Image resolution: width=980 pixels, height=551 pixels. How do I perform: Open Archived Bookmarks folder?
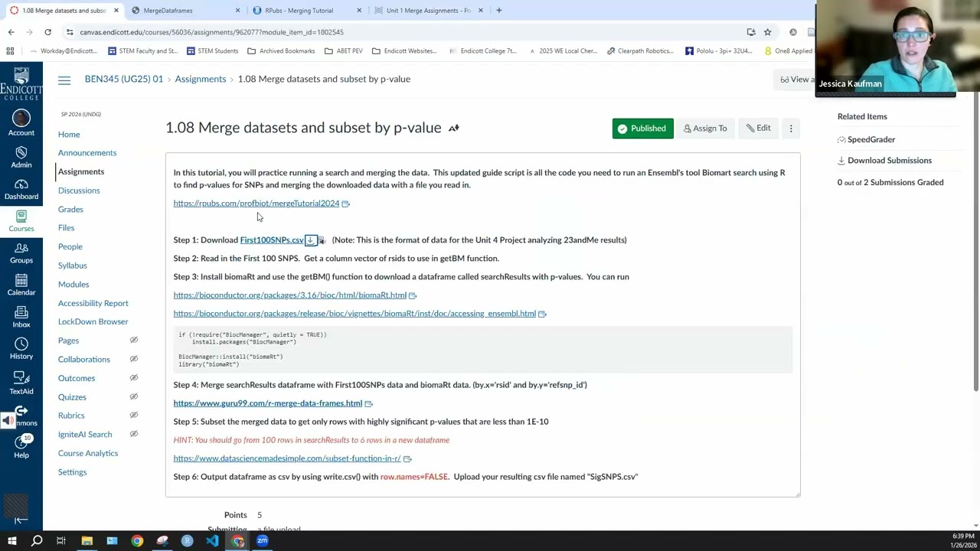click(x=281, y=51)
